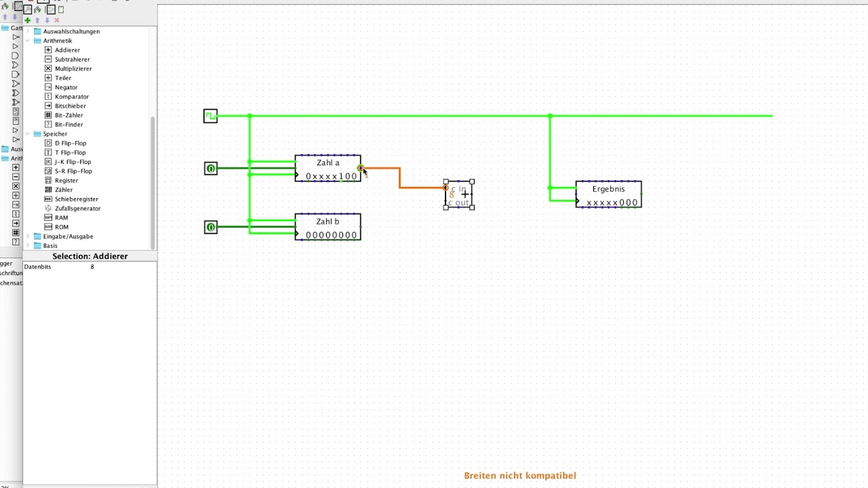Click the "Selection: Addierer" properties header

tap(90, 256)
